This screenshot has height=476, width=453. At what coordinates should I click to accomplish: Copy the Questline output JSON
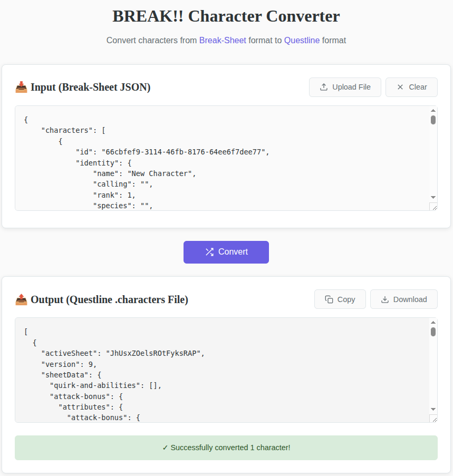coord(340,299)
